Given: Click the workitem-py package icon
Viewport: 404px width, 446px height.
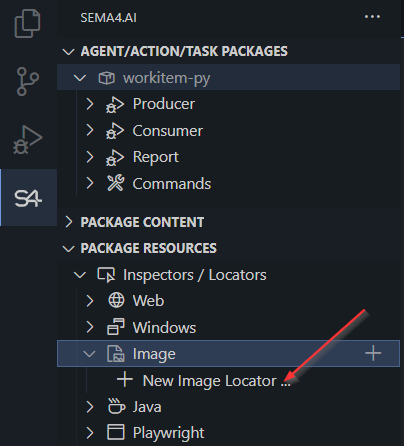Looking at the screenshot, I should pos(107,78).
